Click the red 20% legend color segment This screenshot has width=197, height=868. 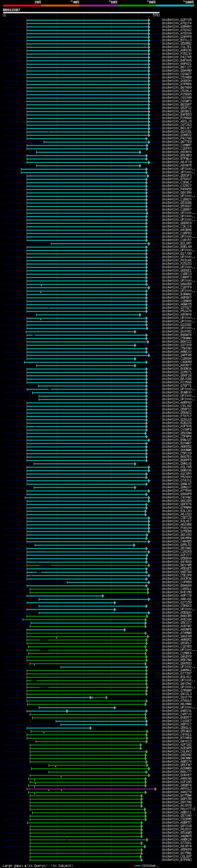pyautogui.click(x=22, y=6)
